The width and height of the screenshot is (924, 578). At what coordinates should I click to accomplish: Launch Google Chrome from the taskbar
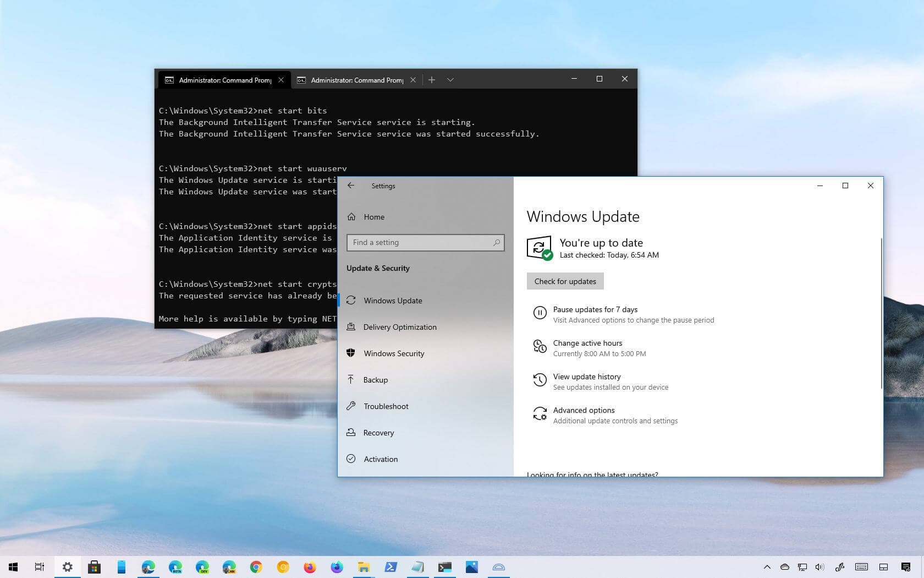(x=256, y=567)
